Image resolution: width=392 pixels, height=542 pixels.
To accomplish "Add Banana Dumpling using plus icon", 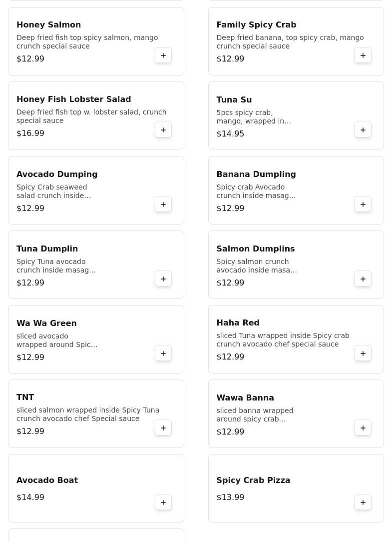I will [363, 204].
